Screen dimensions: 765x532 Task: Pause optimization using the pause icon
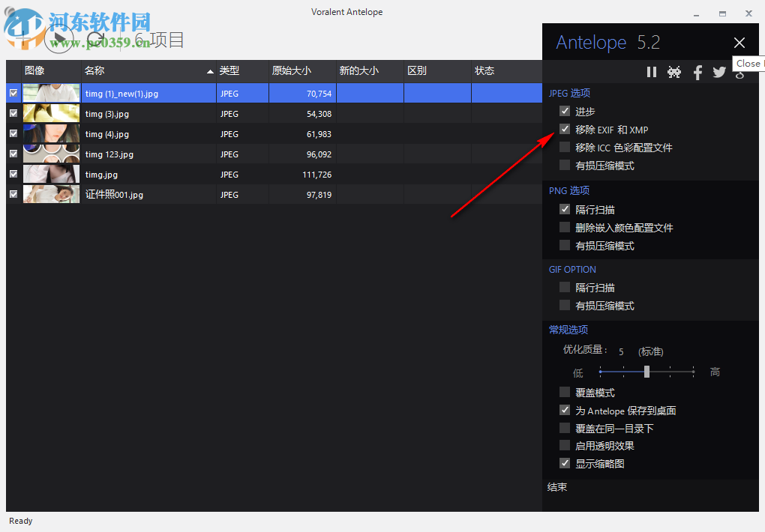(652, 72)
